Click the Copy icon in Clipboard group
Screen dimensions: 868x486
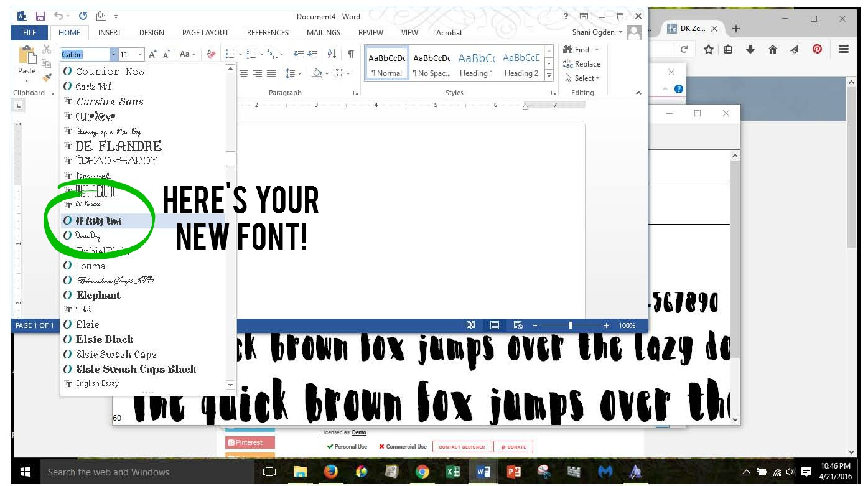(x=47, y=63)
